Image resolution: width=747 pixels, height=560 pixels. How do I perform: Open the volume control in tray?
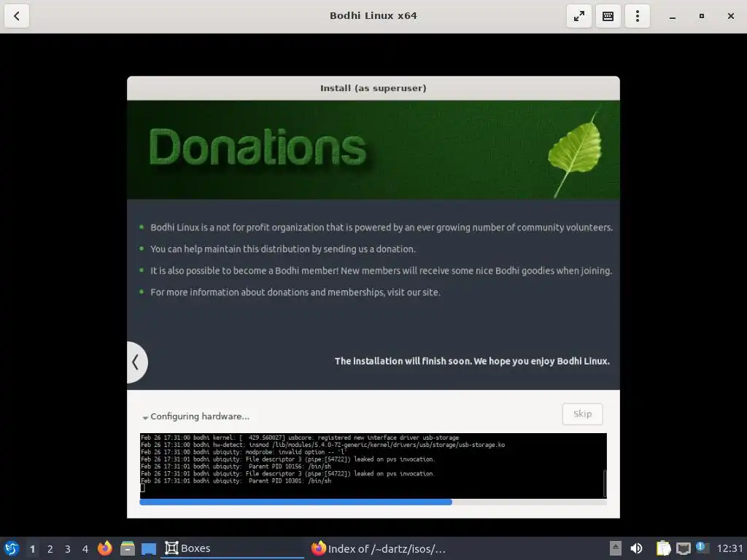(x=636, y=548)
